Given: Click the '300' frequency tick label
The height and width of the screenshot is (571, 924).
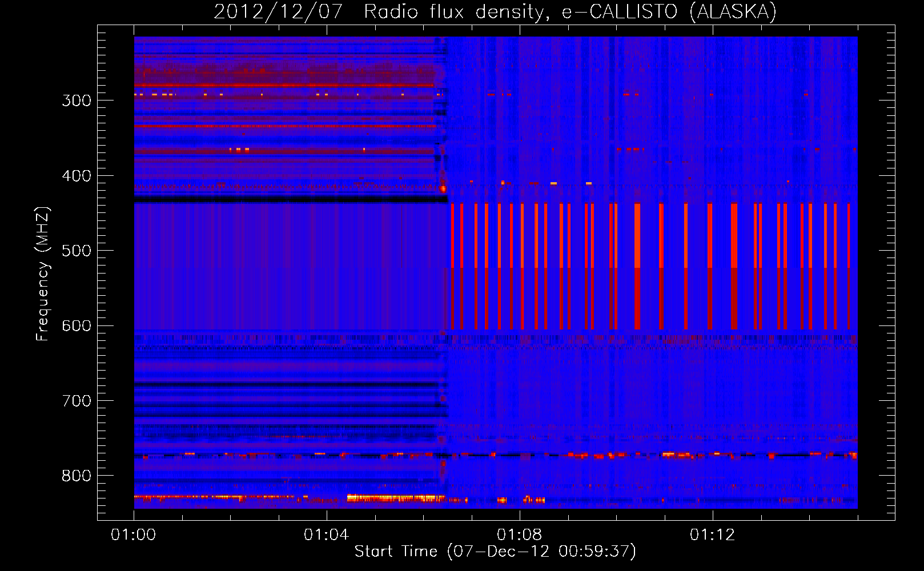Looking at the screenshot, I should 77,100.
